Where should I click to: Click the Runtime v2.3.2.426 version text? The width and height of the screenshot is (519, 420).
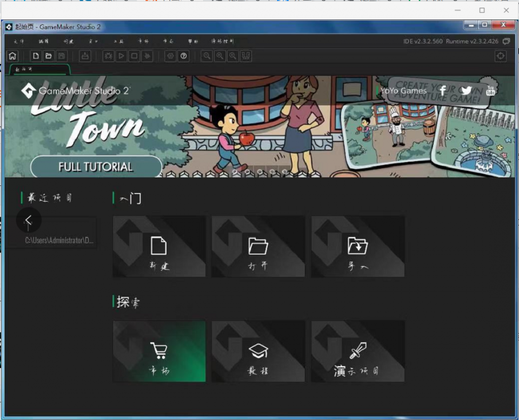tap(472, 42)
